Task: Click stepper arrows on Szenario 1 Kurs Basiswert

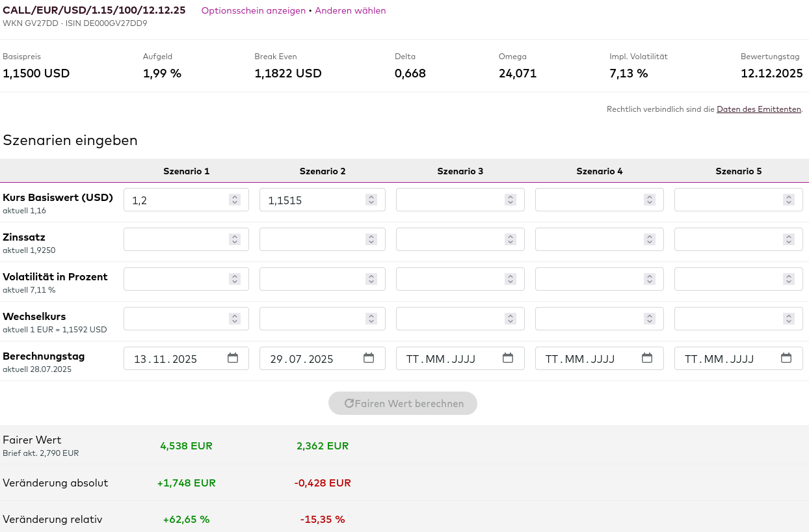Action: click(235, 200)
